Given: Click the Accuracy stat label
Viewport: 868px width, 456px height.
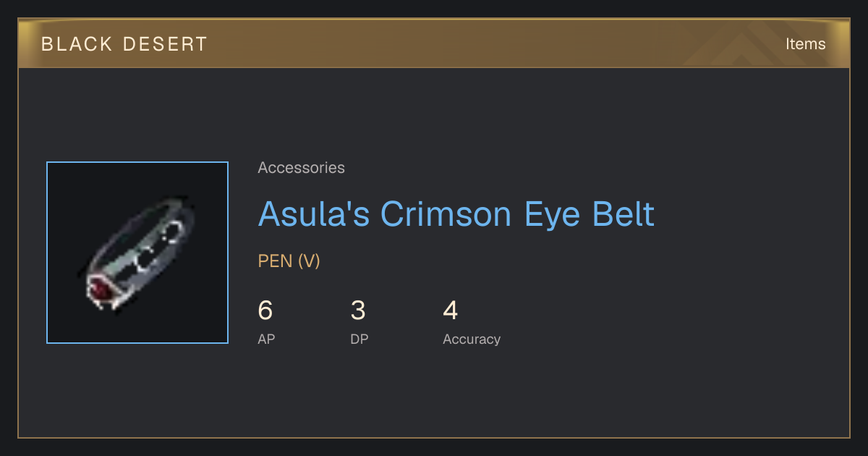Looking at the screenshot, I should (x=472, y=339).
